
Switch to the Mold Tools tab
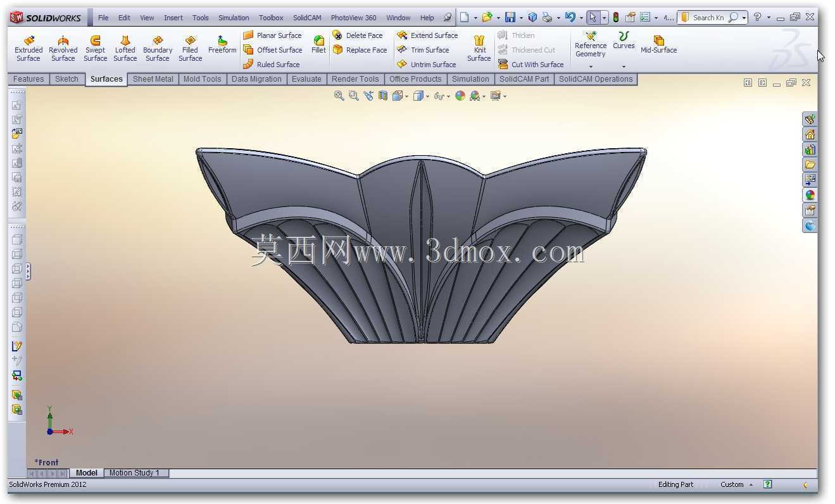click(x=203, y=79)
